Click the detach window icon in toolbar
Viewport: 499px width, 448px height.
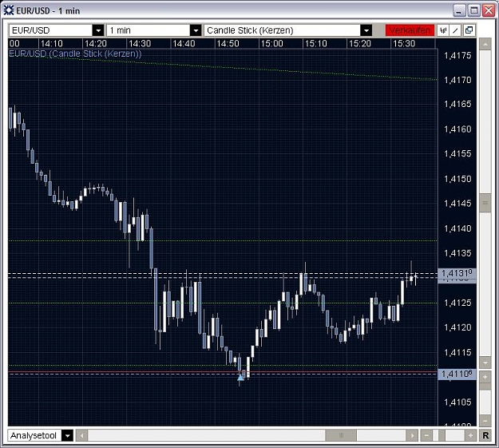click(x=469, y=30)
